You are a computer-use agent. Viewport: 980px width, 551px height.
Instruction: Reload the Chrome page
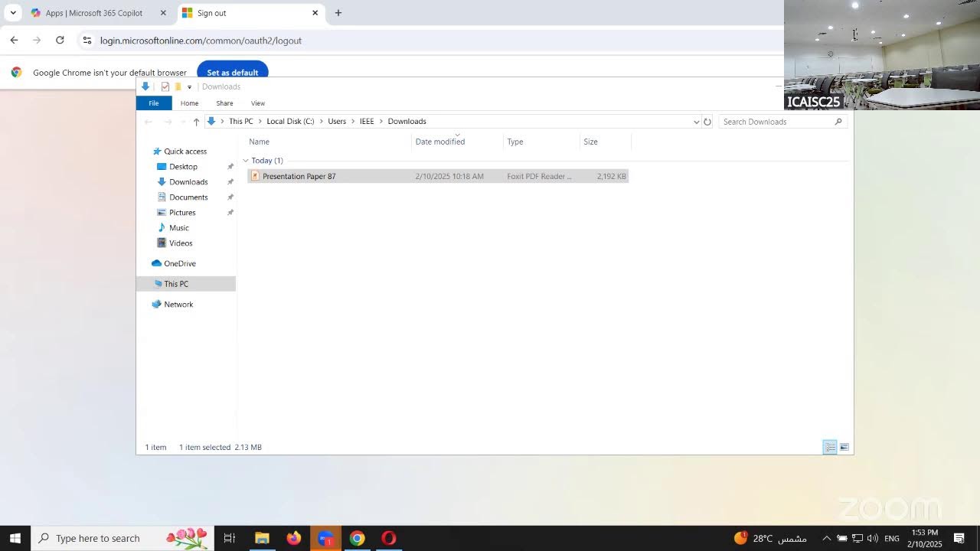tap(60, 41)
